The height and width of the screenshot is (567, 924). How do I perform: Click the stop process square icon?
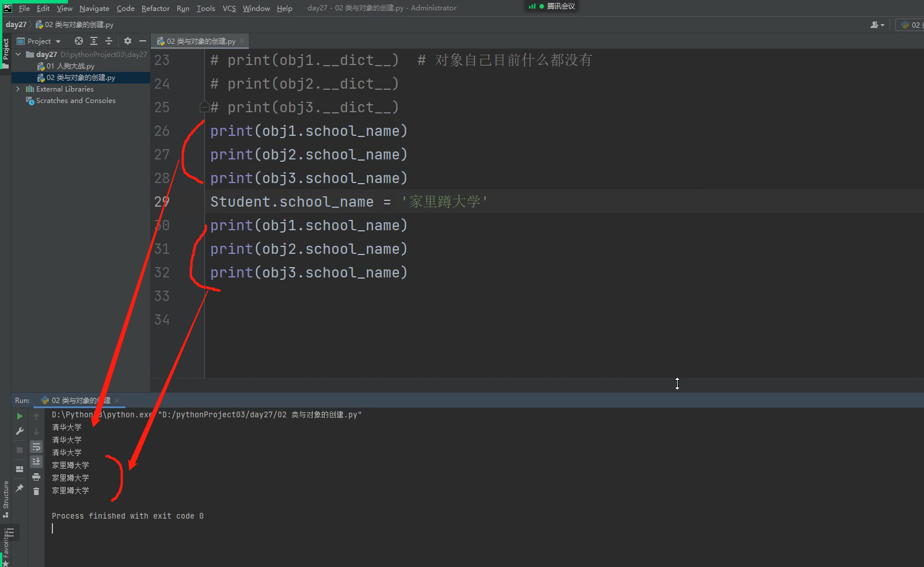(20, 450)
